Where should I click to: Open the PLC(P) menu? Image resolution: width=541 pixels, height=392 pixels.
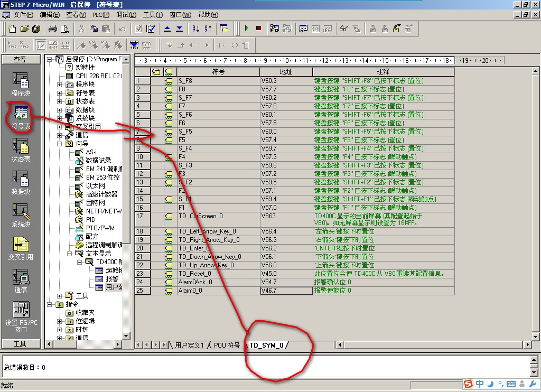tap(100, 15)
